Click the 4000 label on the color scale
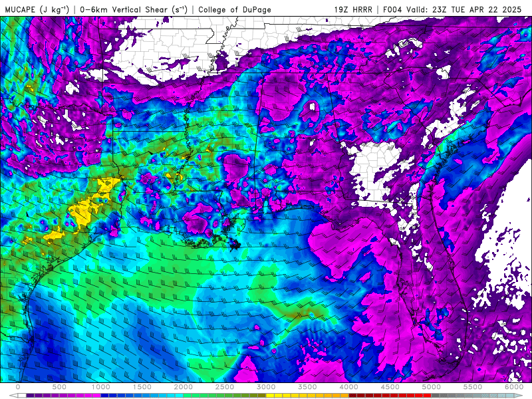Screen dimensions: 532x399 tap(348, 387)
